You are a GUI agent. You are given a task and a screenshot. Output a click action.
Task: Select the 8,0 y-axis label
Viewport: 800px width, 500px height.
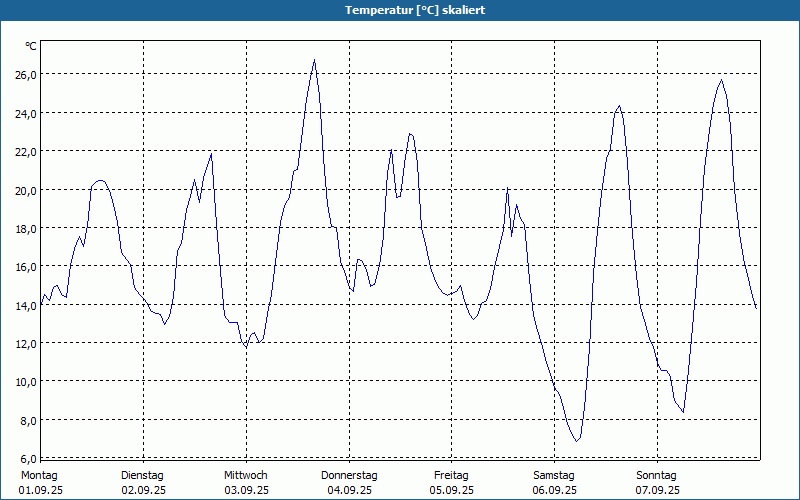point(28,421)
